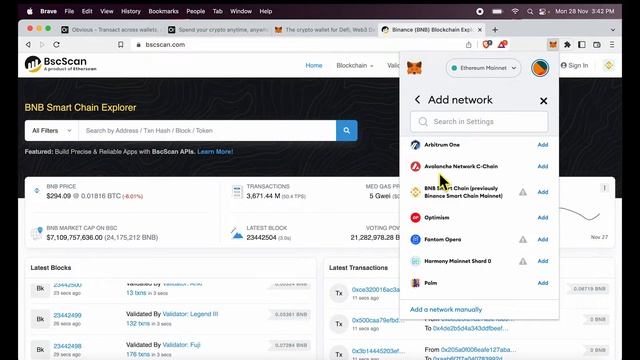640x360 pixels.
Task: Click the Fantom Opera warning triangle
Action: click(x=522, y=240)
